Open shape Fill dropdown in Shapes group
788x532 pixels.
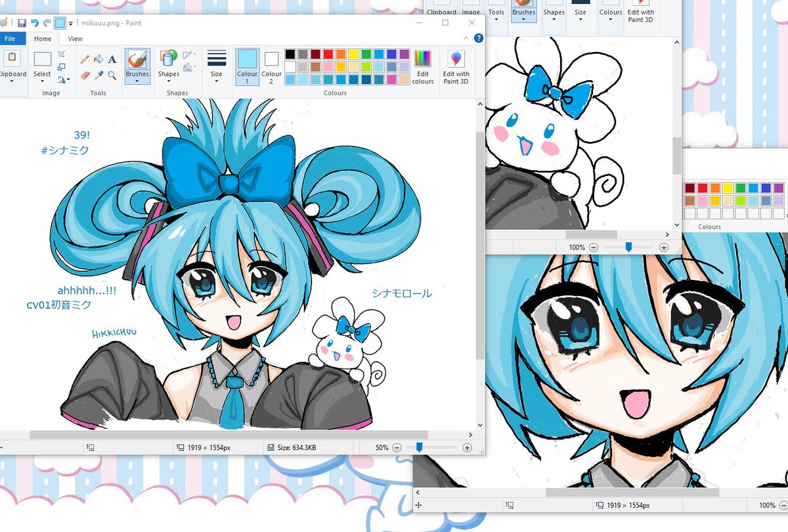189,67
